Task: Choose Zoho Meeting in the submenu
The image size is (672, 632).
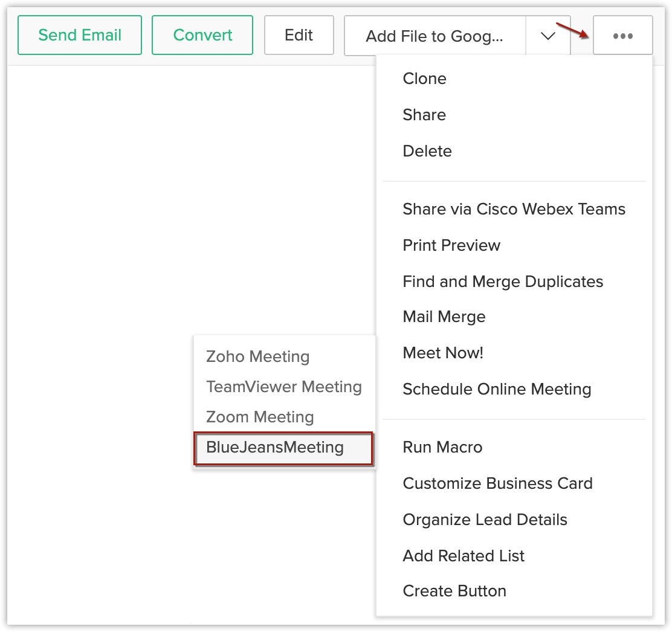Action: [x=258, y=356]
